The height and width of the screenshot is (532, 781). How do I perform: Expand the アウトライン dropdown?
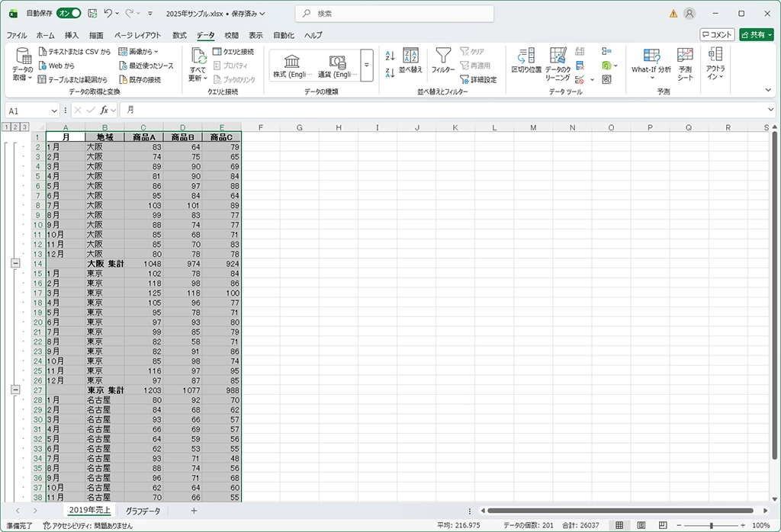(x=715, y=63)
